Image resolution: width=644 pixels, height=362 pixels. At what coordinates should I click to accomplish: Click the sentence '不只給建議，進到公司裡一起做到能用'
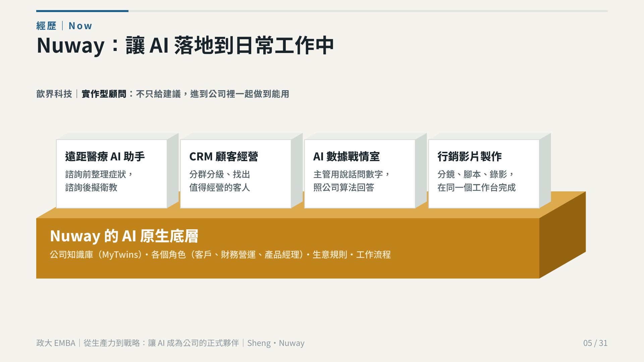(212, 94)
